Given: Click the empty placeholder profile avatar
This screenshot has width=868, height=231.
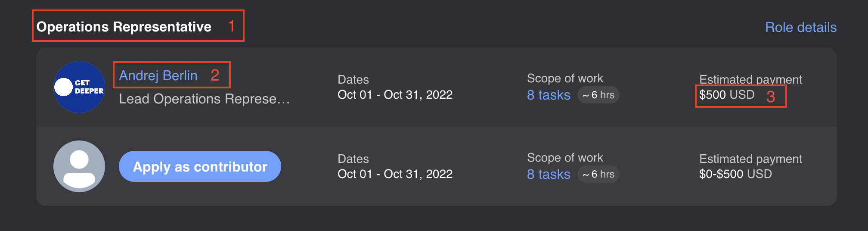Looking at the screenshot, I should [79, 166].
